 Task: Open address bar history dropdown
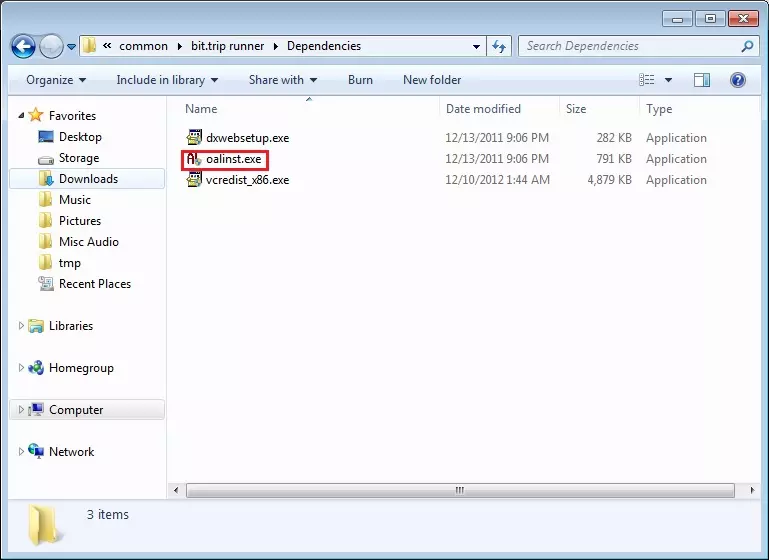click(x=476, y=47)
